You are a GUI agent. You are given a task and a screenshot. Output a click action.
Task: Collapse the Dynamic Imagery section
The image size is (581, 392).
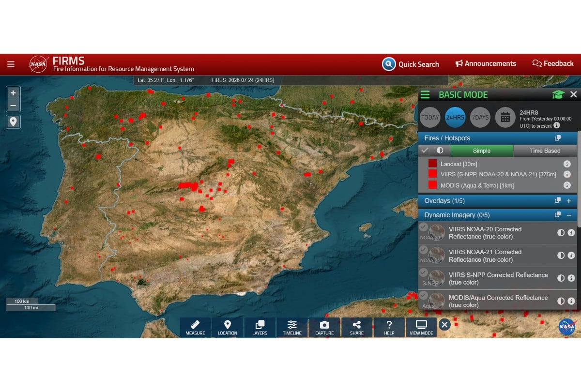pyautogui.click(x=569, y=215)
